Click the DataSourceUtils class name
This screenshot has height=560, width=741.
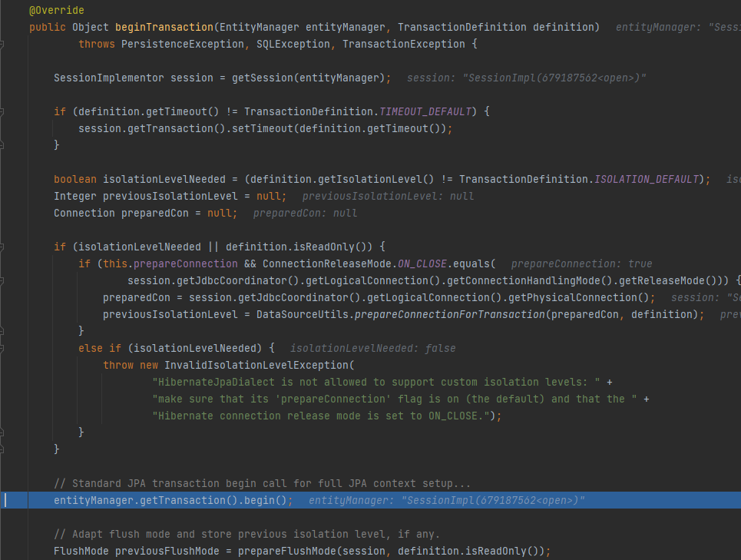click(303, 315)
